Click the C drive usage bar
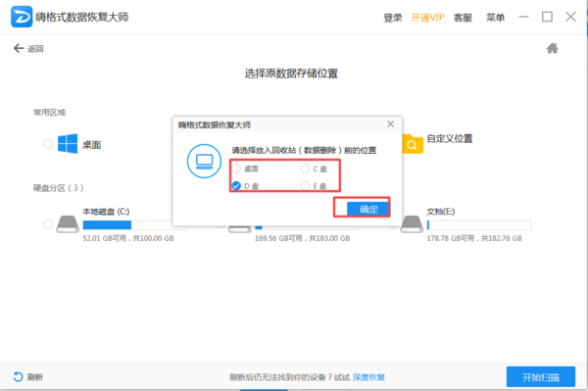The width and height of the screenshot is (588, 391). point(134,225)
